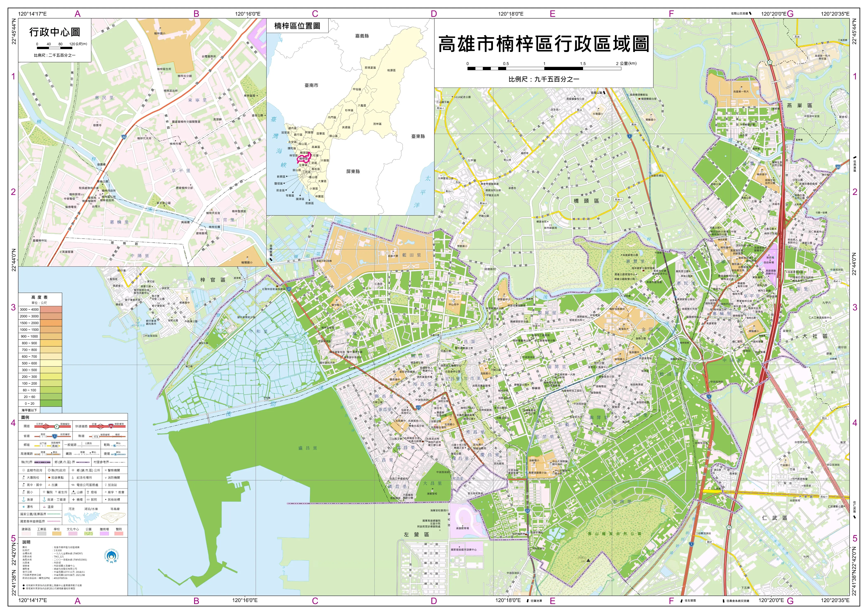Image resolution: width=868 pixels, height=614 pixels.
Task: Click the 行政中心圖 inset title
Action: (54, 32)
